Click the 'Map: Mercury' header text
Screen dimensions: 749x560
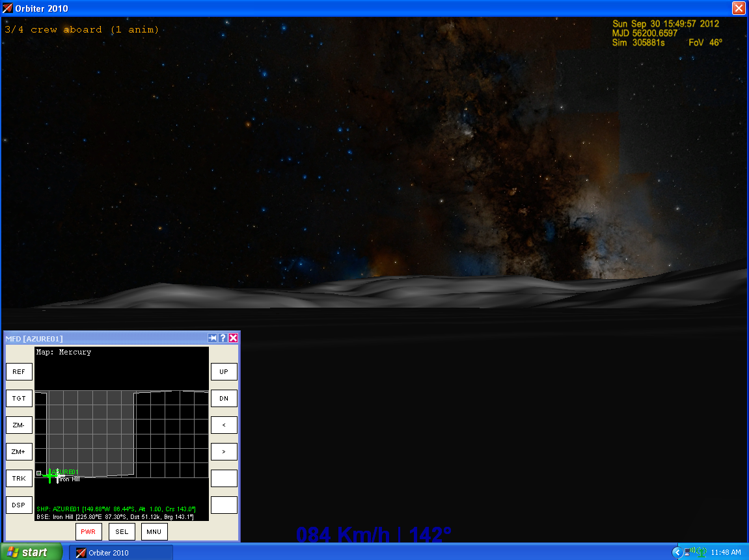[x=64, y=353]
